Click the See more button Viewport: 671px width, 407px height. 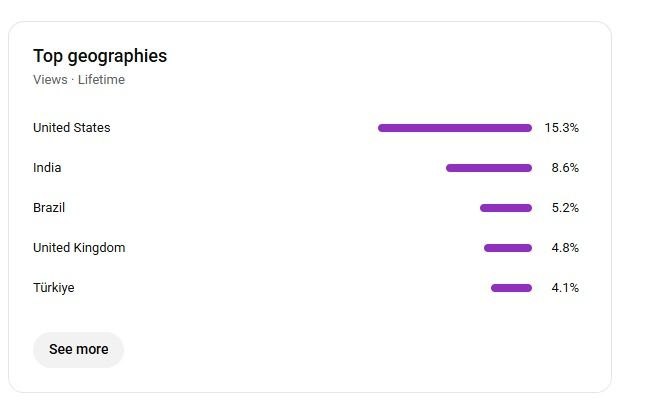tap(78, 350)
